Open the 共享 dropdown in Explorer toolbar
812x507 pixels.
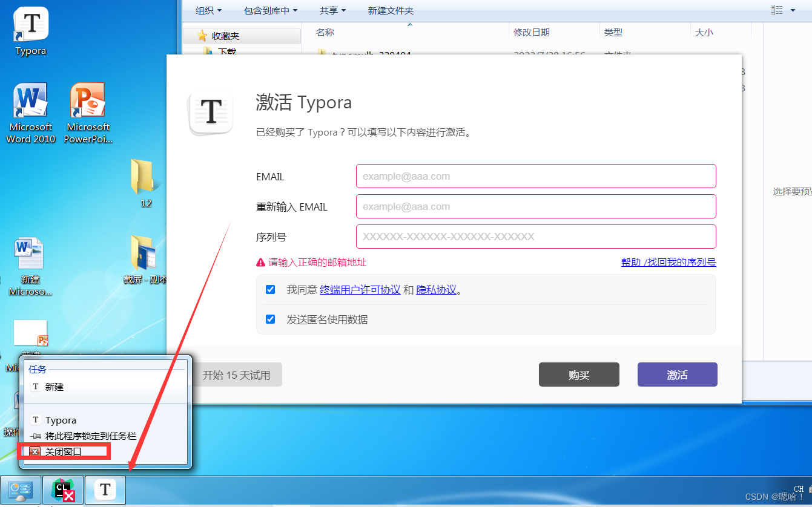click(333, 10)
